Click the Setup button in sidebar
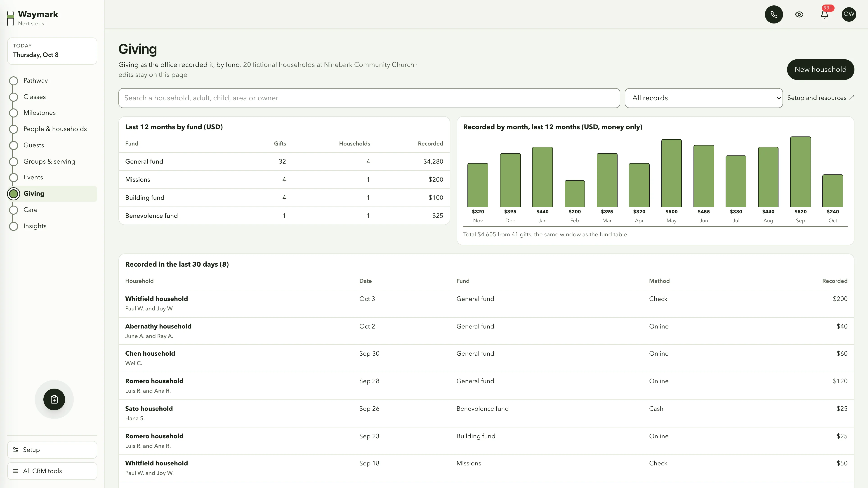Screen dimensions: 868x488 [x=52, y=450]
